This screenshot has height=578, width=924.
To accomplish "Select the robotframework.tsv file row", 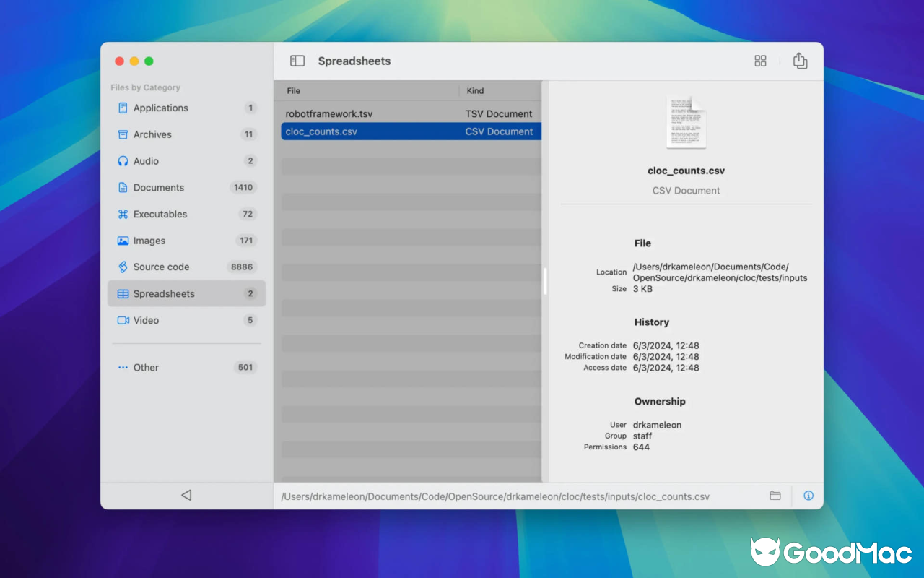I will point(361,113).
